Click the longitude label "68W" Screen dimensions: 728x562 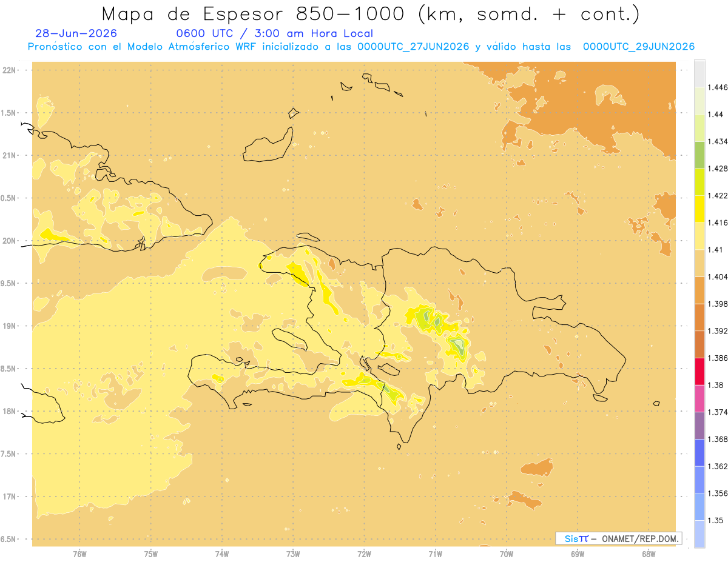click(x=649, y=554)
